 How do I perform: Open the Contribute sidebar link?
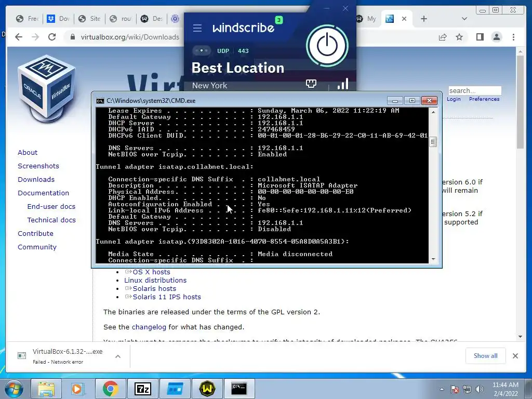tap(36, 234)
